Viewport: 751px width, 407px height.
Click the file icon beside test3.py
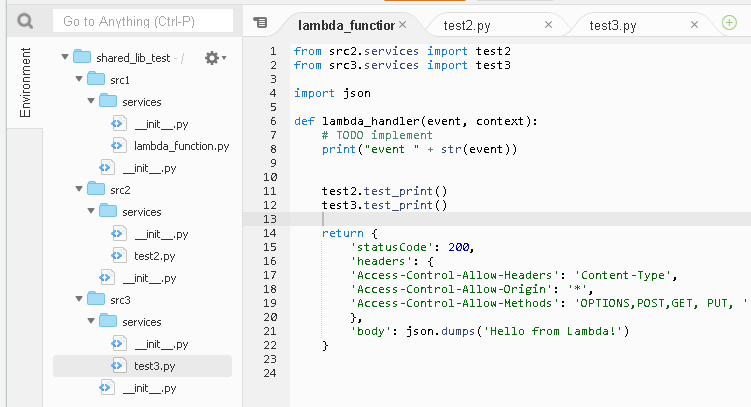pos(118,365)
